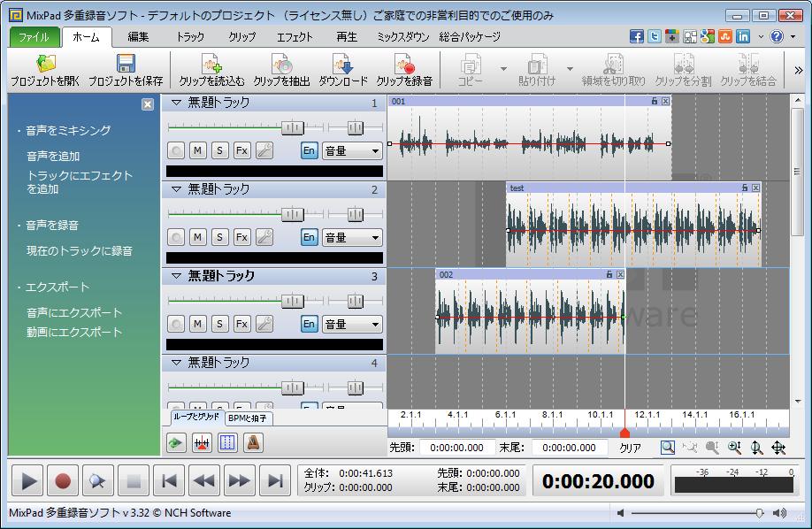This screenshot has height=529, width=812.
Task: Click クリップを結合 join clip icon
Action: point(748,71)
